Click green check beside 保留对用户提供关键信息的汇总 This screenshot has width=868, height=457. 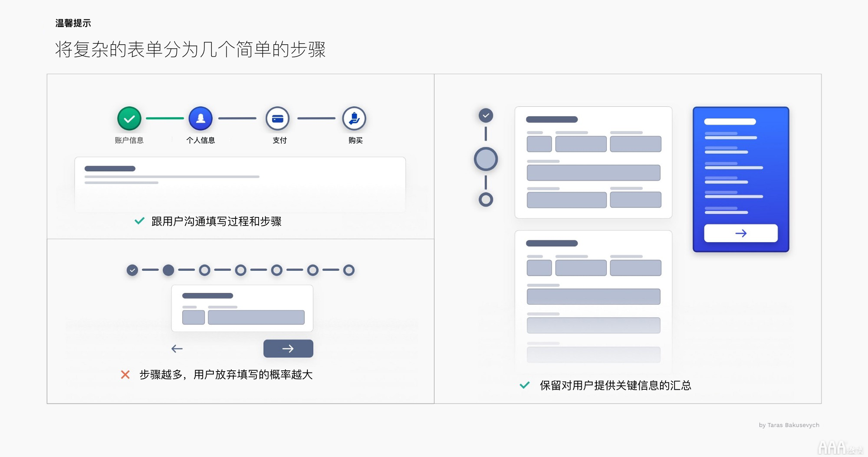(524, 385)
